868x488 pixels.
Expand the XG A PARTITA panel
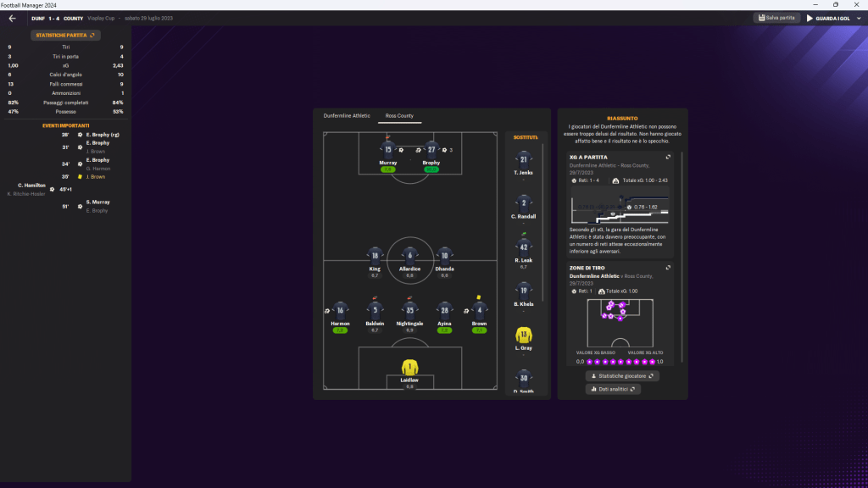click(x=668, y=157)
